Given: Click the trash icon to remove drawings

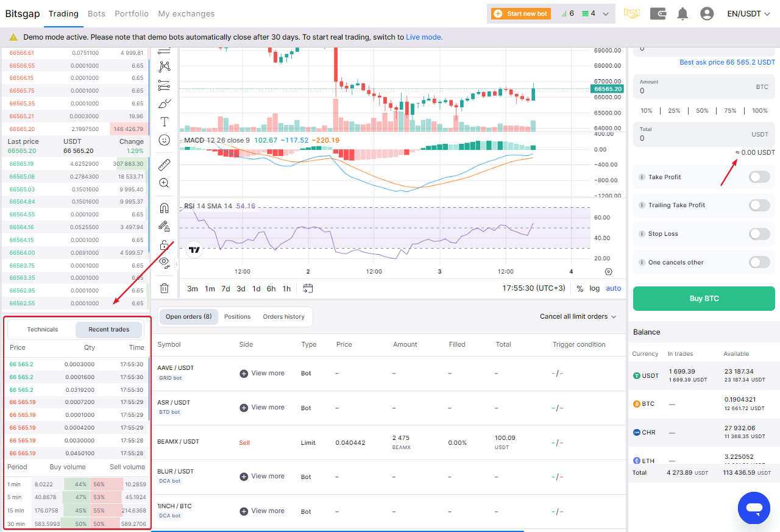Looking at the screenshot, I should pos(164,288).
